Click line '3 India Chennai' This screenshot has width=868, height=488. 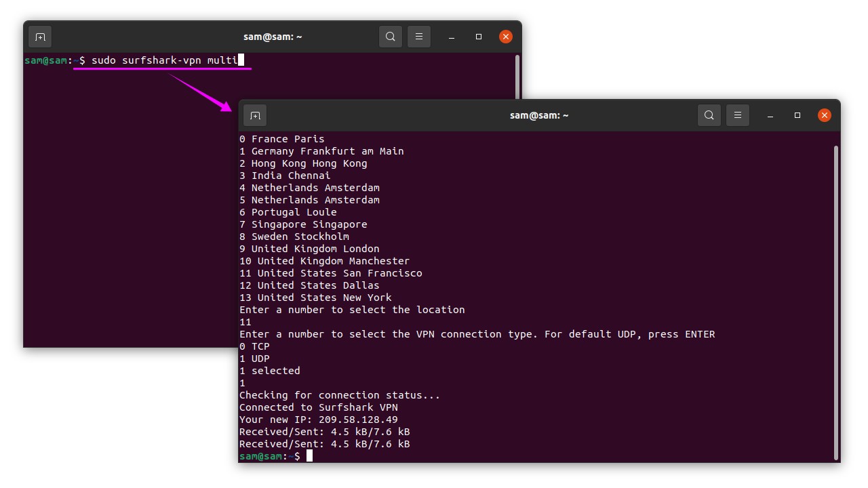point(285,176)
